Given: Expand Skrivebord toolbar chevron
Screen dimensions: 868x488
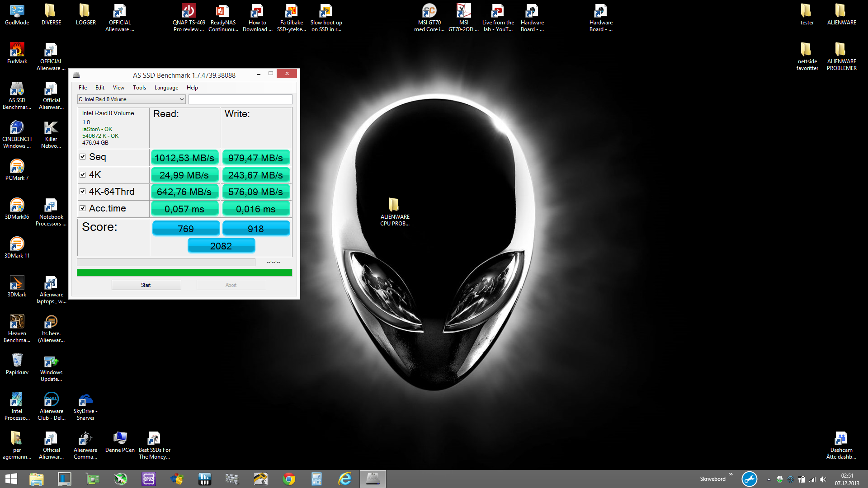Looking at the screenshot, I should (x=731, y=474).
